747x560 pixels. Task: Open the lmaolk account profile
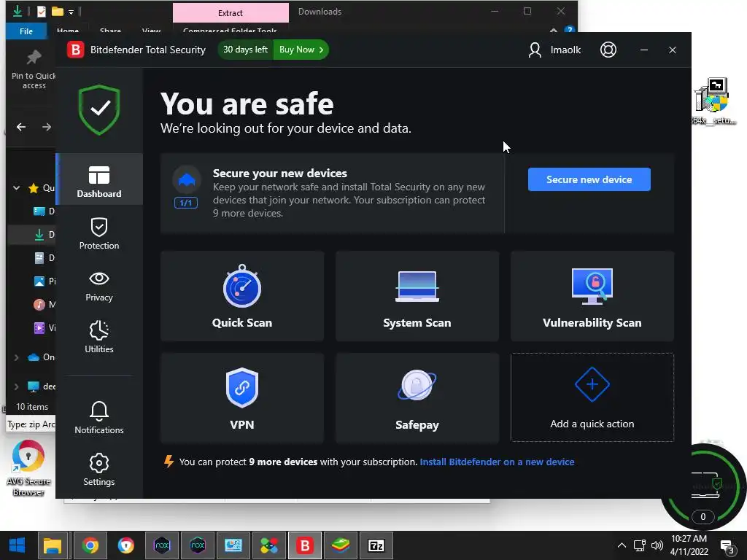pyautogui.click(x=554, y=50)
